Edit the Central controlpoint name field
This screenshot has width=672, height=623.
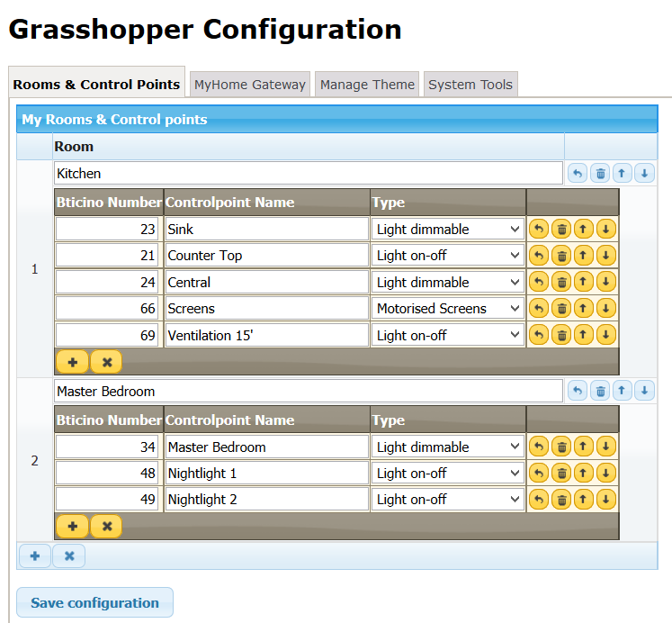pos(266,282)
